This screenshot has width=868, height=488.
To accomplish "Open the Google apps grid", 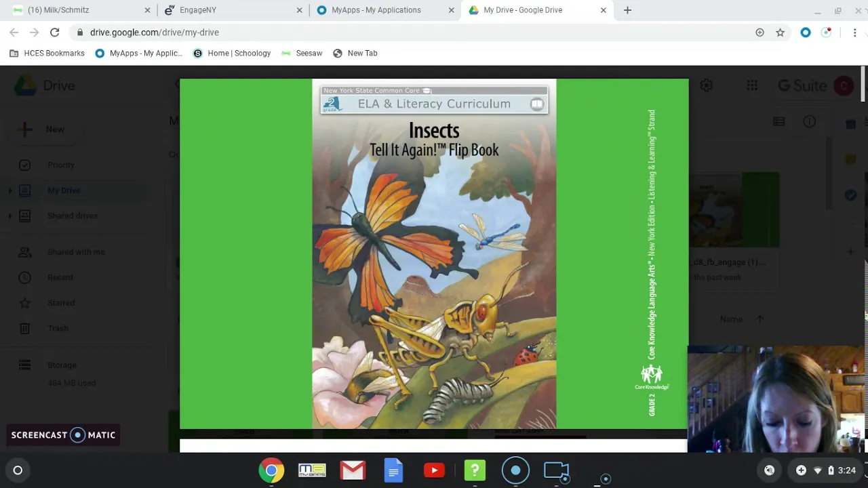I will 752,85.
